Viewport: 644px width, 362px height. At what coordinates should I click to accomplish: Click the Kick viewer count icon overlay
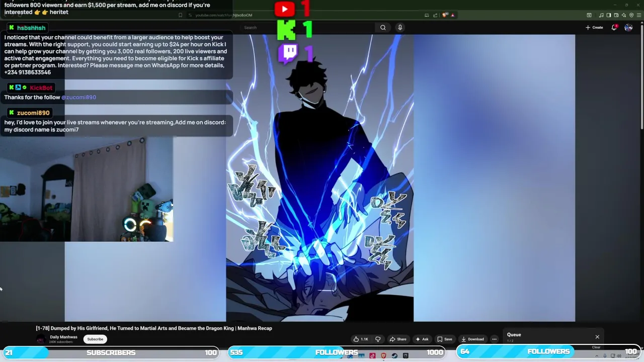click(286, 30)
